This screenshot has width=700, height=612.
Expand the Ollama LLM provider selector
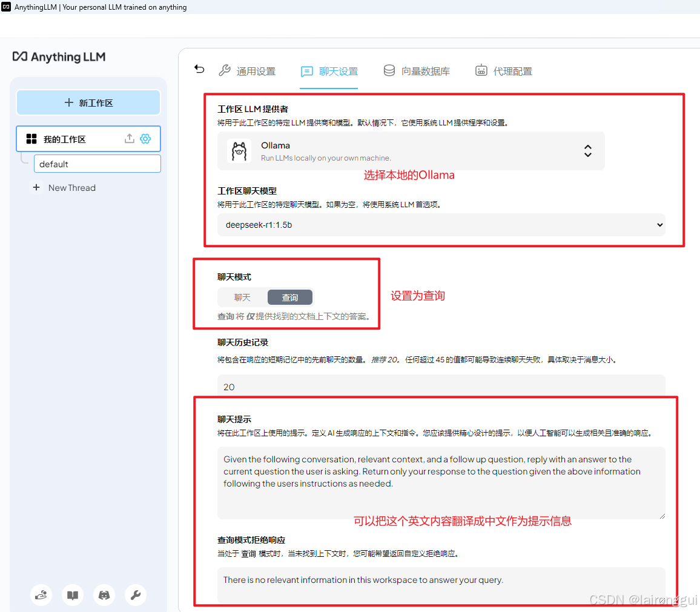click(x=411, y=151)
